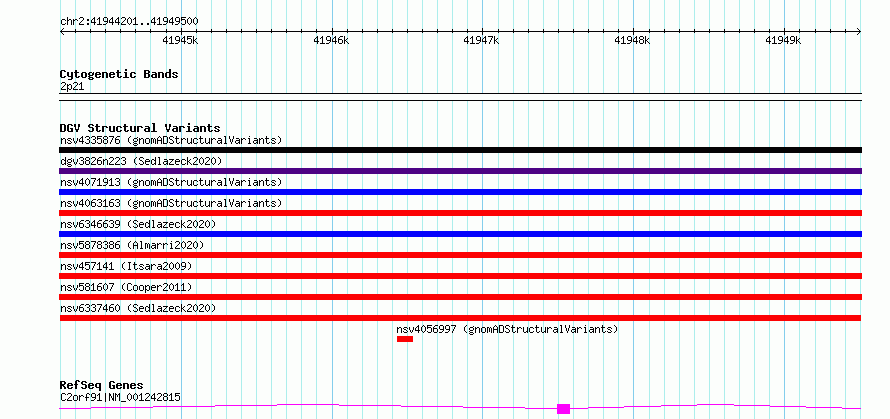Viewport: 890px width, 419px height.
Task: Click the red nsv581607 variant bar
Action: pyautogui.click(x=460, y=297)
